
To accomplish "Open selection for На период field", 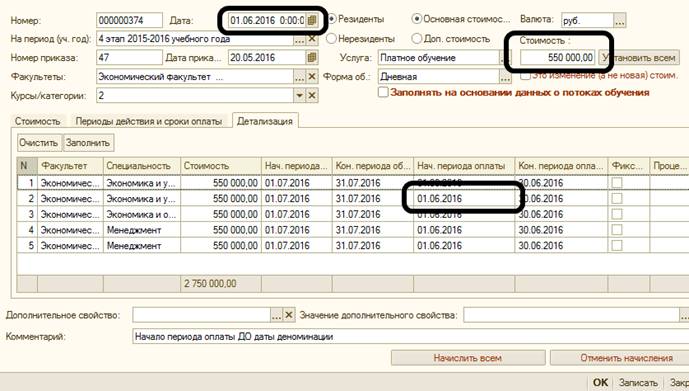I will 300,39.
